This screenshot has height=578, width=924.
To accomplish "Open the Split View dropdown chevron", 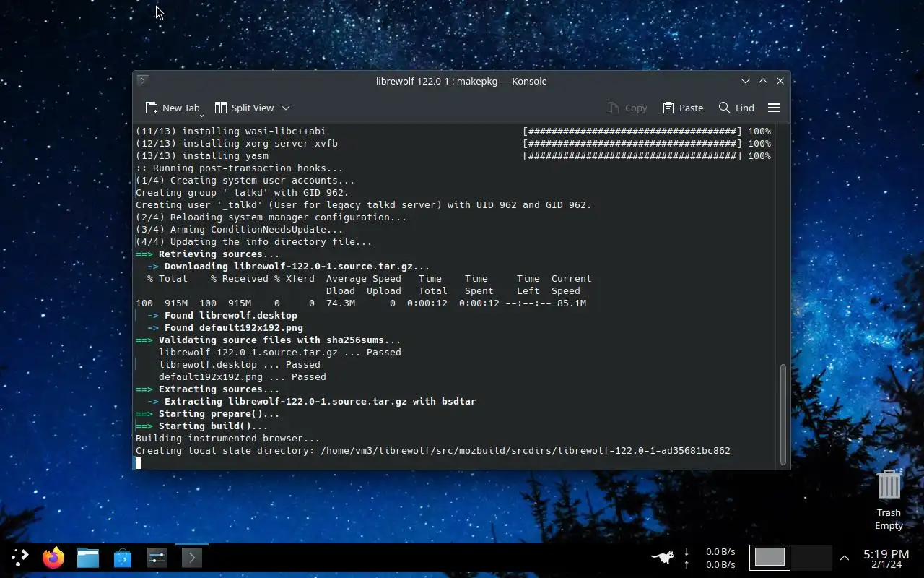I will (286, 108).
